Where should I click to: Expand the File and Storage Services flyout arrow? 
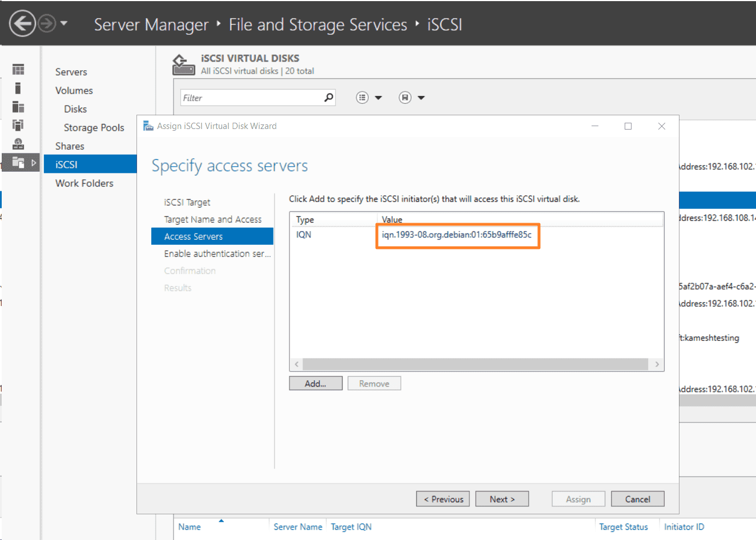34,163
